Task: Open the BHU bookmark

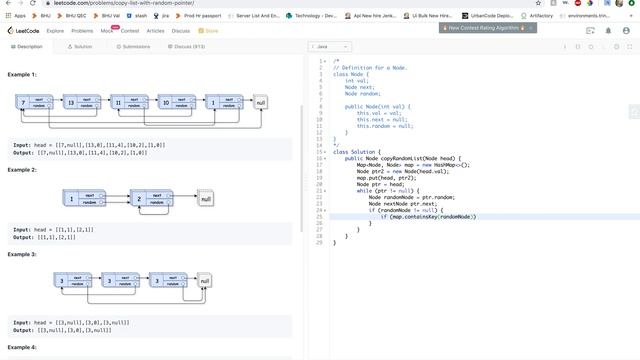Action: point(41,16)
